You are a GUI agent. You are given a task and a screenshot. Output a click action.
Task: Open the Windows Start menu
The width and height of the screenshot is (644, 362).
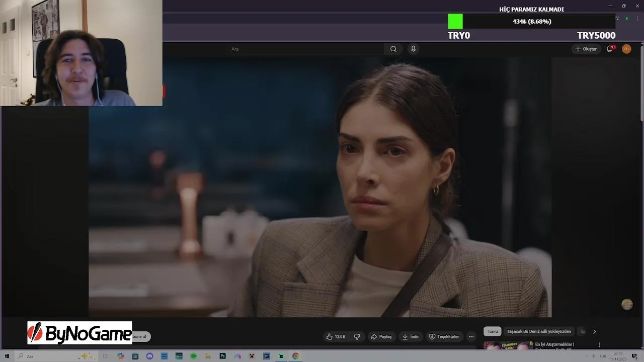pyautogui.click(x=7, y=356)
